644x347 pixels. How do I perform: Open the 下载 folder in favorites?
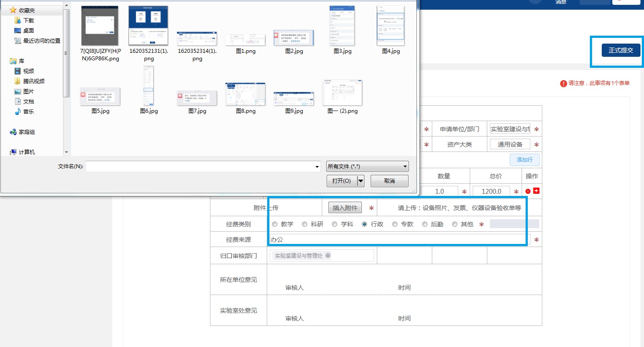[x=28, y=20]
